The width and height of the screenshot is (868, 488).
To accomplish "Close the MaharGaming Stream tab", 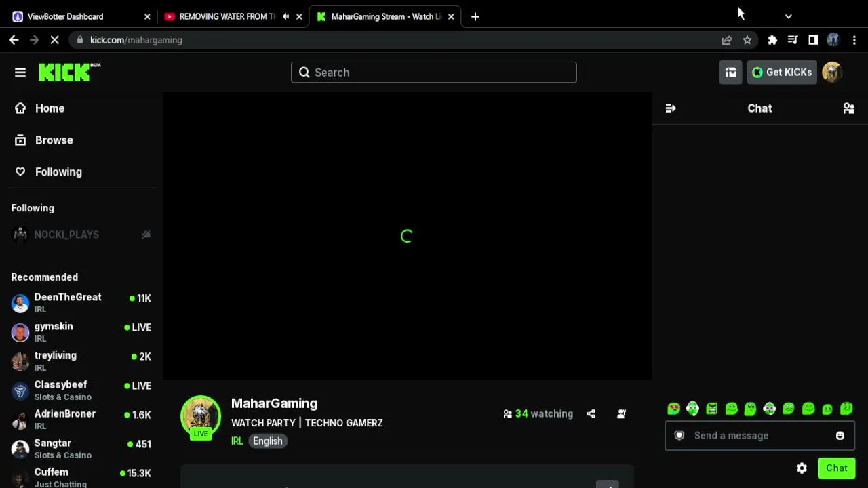I will coord(451,16).
